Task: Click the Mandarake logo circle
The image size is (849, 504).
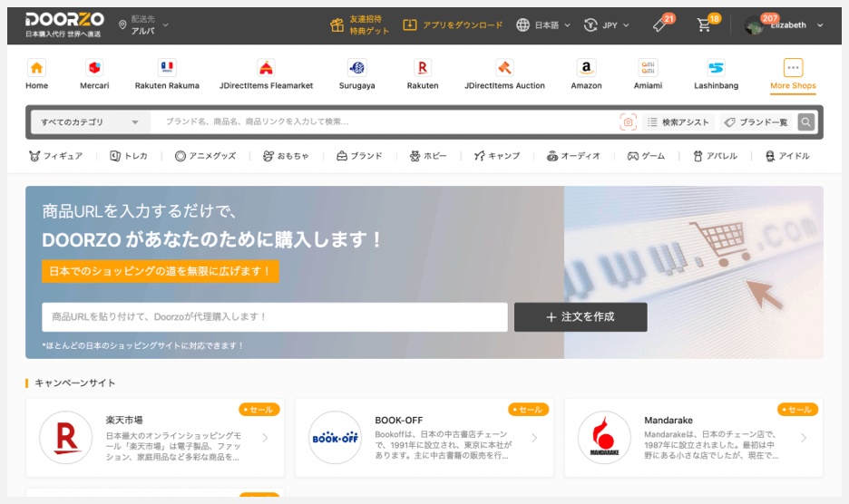Action: point(604,438)
